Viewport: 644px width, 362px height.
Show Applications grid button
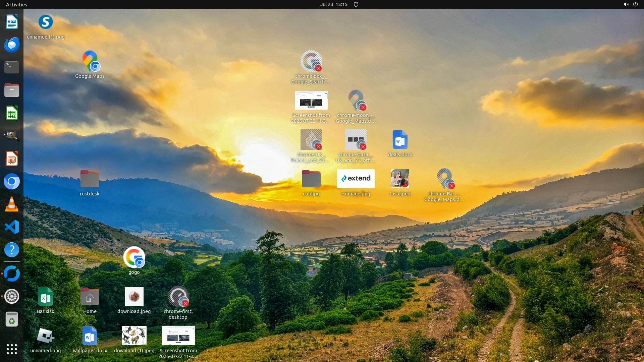[x=11, y=349]
